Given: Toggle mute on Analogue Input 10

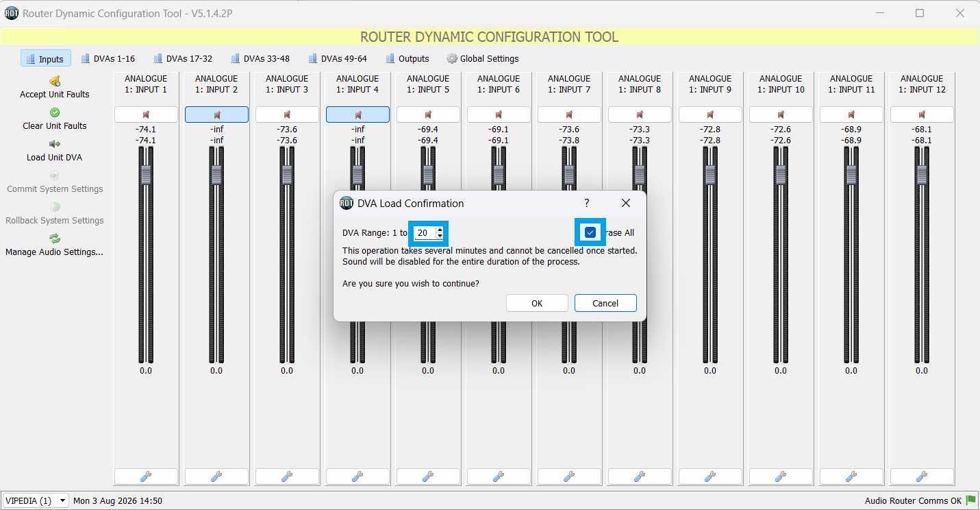Looking at the screenshot, I should tap(781, 114).
